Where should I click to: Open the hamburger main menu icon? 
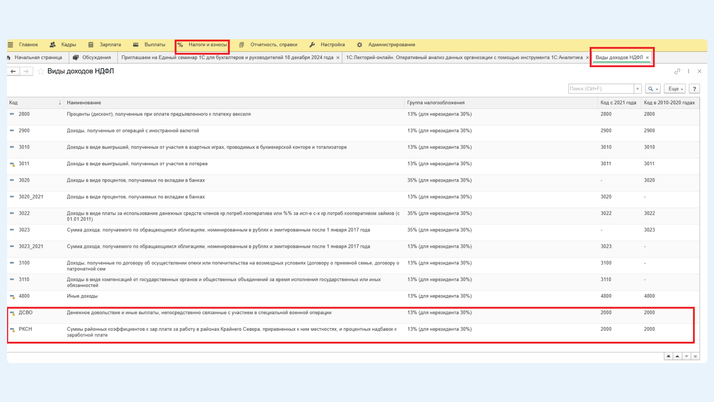click(x=11, y=45)
